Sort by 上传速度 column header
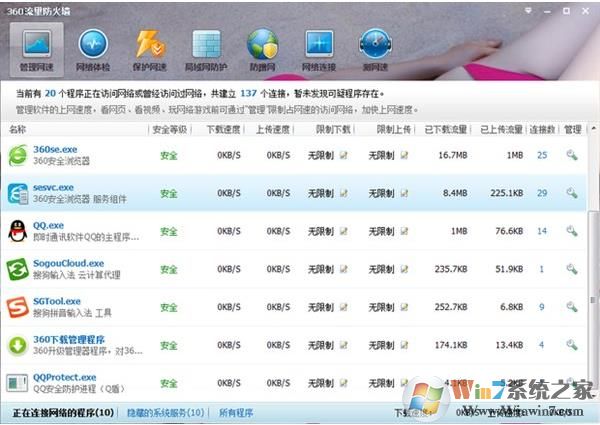Image resolution: width=600 pixels, height=425 pixels. (x=273, y=130)
